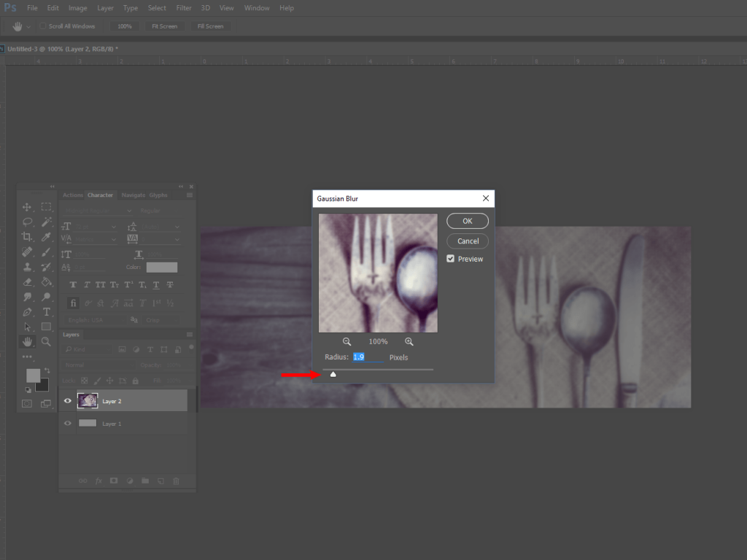Open the Character panel options menu
This screenshot has height=560, width=747.
coord(190,195)
